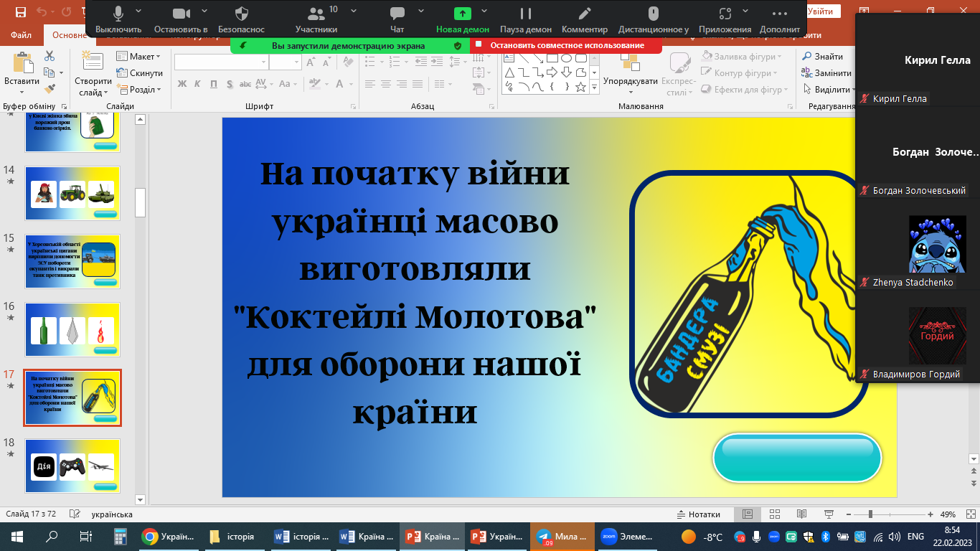Screen dimensions: 980x551
Task: Open Zoom Дополнительно more options
Action: click(x=780, y=19)
